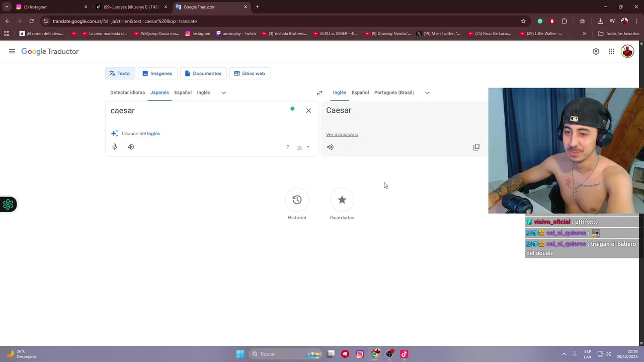Bookmark this page with star
The image size is (644, 362).
(523, 21)
